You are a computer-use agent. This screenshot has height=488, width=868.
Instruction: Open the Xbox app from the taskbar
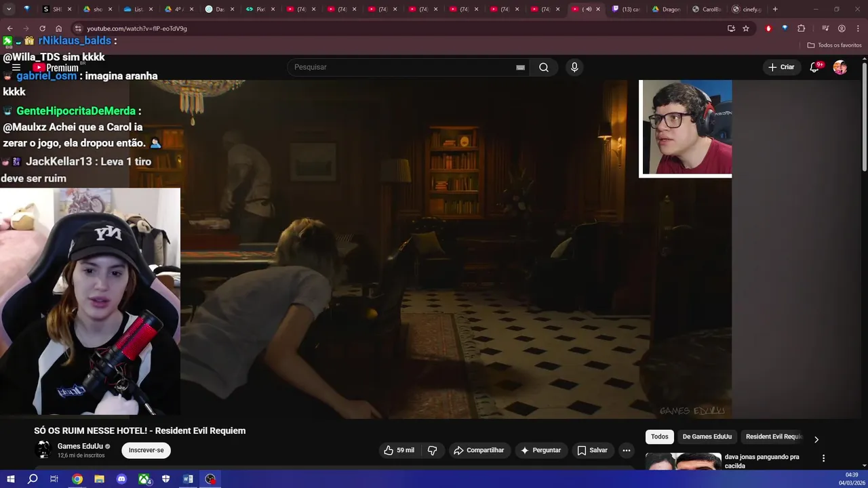coord(144,479)
